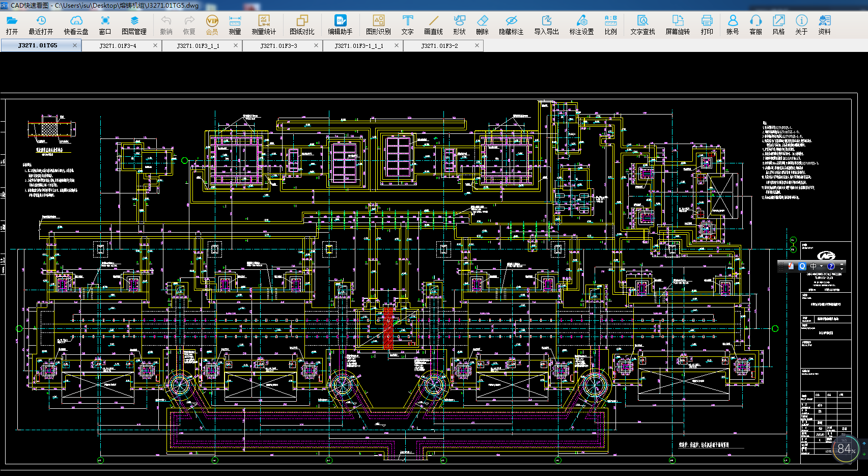Screen dimensions: 868x476
Task: Click the 84% memory widget
Action: click(846, 449)
